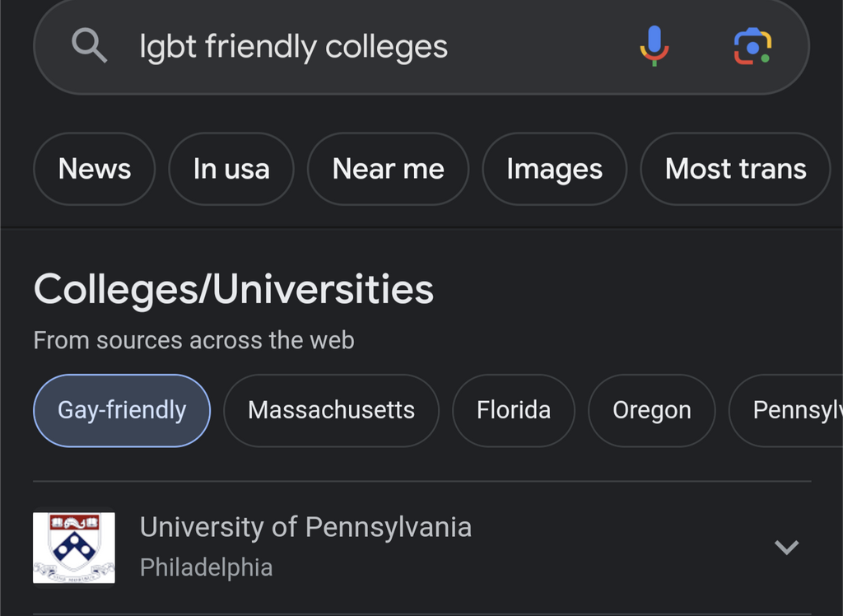Image resolution: width=843 pixels, height=616 pixels.
Task: Expand the University of Pennsylvania entry chevron
Action: pos(787,547)
